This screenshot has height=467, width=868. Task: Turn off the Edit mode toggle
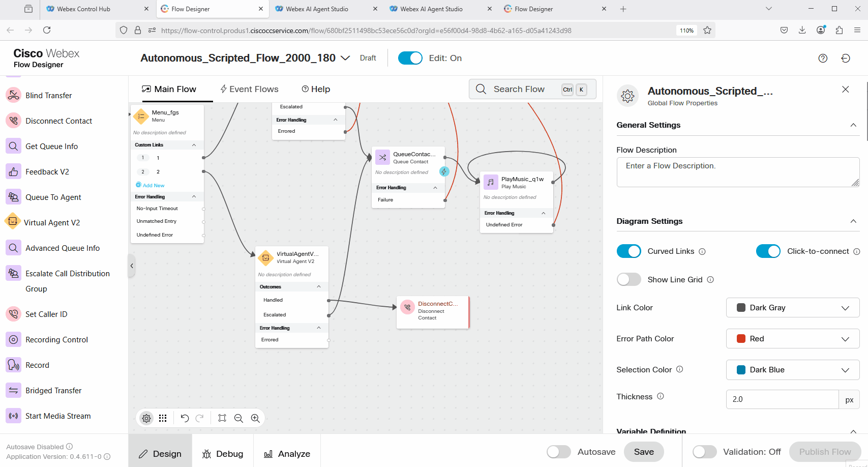[410, 59]
